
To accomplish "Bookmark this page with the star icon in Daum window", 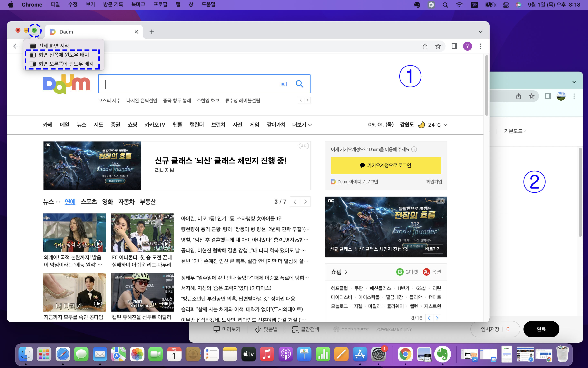I will click(x=438, y=46).
